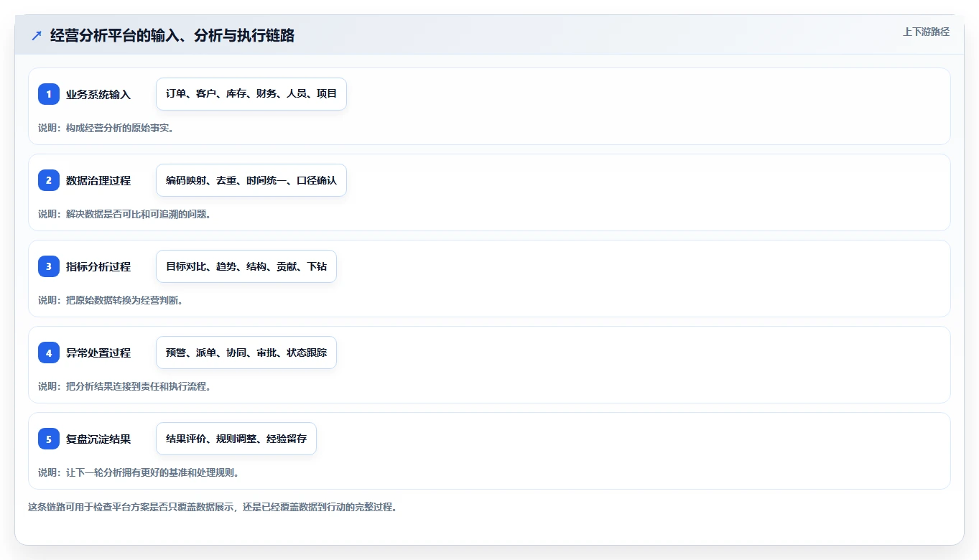Select the 异常处置过程 step label
The width and height of the screenshot is (979, 560).
click(98, 353)
